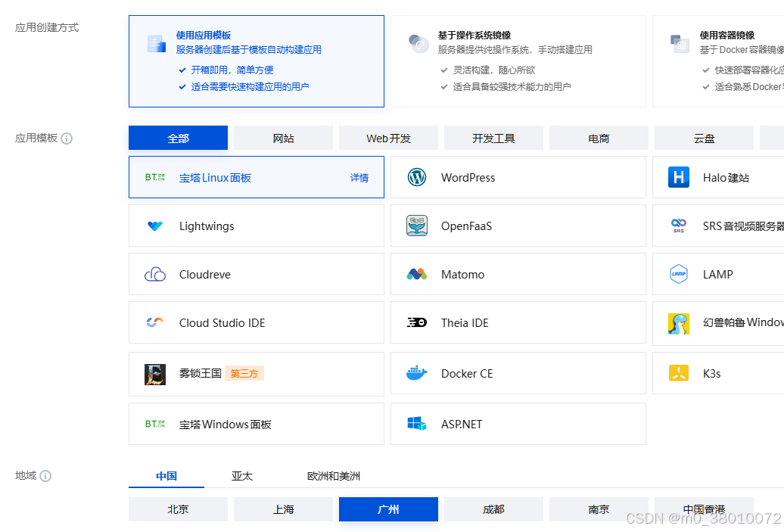The height and width of the screenshot is (532, 784).
Task: Click the Halo建站 H logo icon
Action: [x=679, y=178]
